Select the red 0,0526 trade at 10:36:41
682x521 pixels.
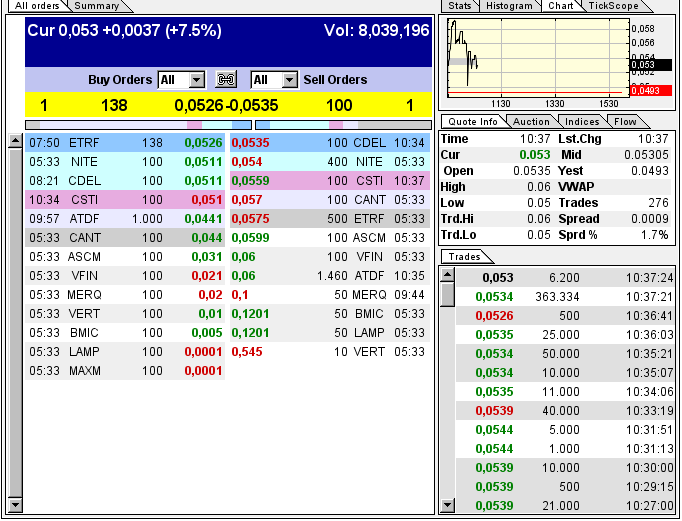click(565, 316)
